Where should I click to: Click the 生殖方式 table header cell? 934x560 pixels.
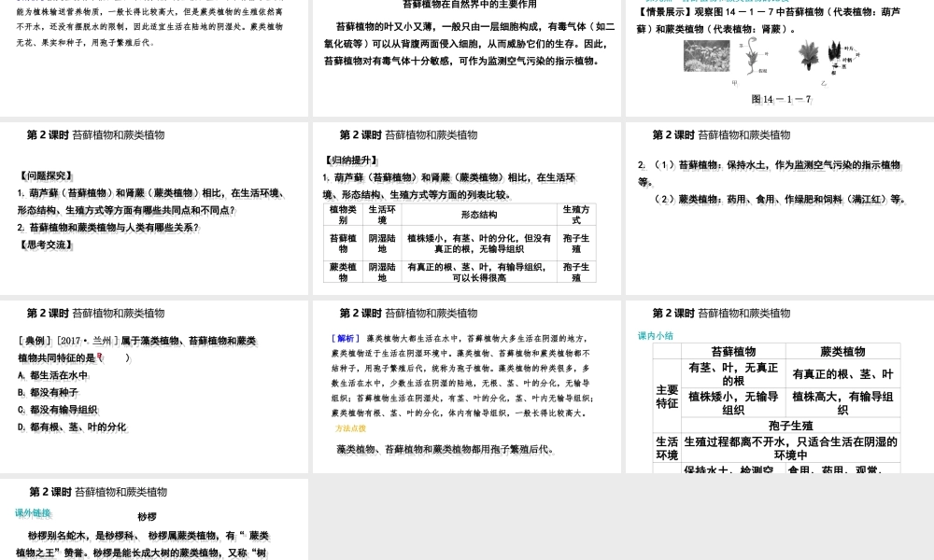click(576, 215)
